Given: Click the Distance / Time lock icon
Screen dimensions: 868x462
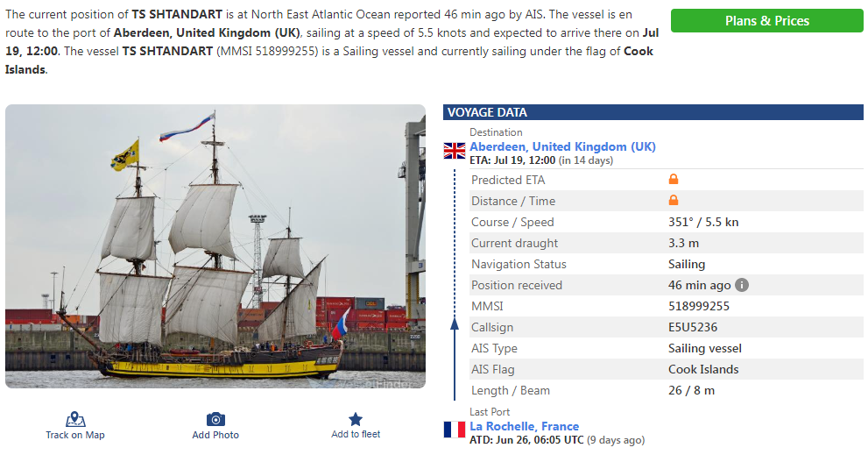Looking at the screenshot, I should 674,201.
